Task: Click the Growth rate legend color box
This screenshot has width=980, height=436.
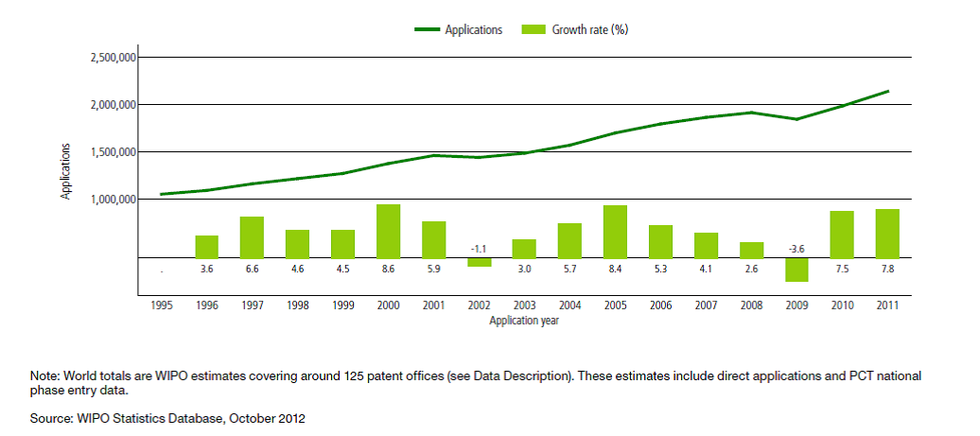Action: 534,30
